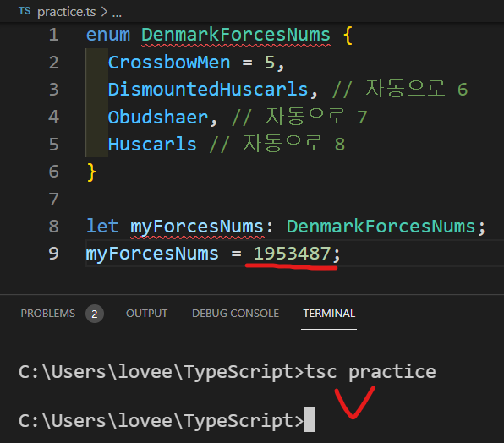This screenshot has height=443, width=504.
Task: Click the TS file icon in breadcrumb
Action: point(25,11)
